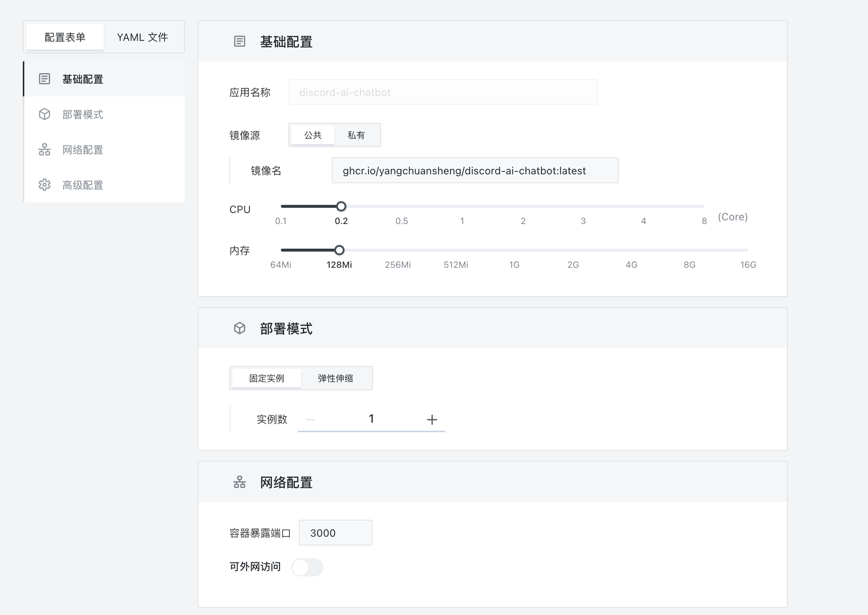
Task: Click the 基础配置 section header icon
Action: click(x=239, y=41)
